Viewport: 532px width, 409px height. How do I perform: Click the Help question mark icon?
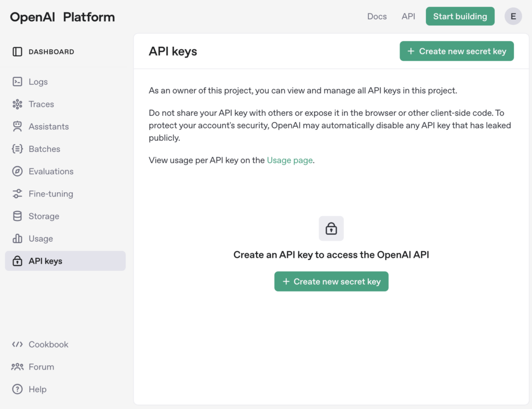[17, 389]
